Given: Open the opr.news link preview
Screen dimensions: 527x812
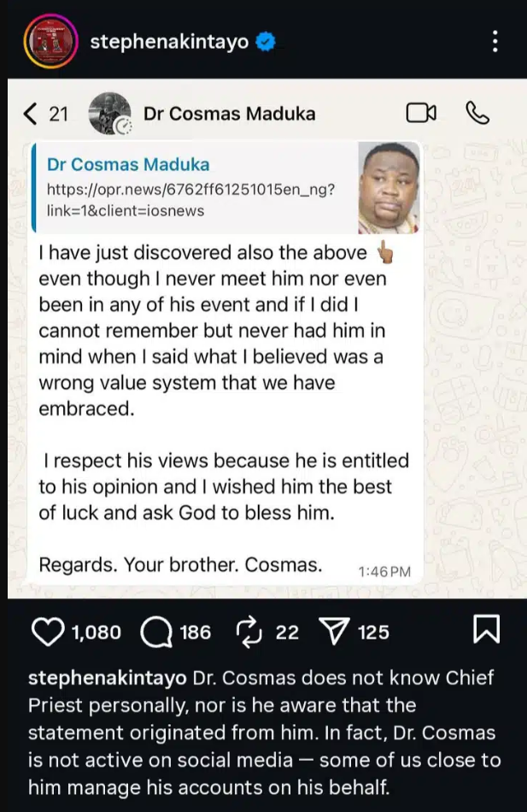Looking at the screenshot, I should (190, 187).
